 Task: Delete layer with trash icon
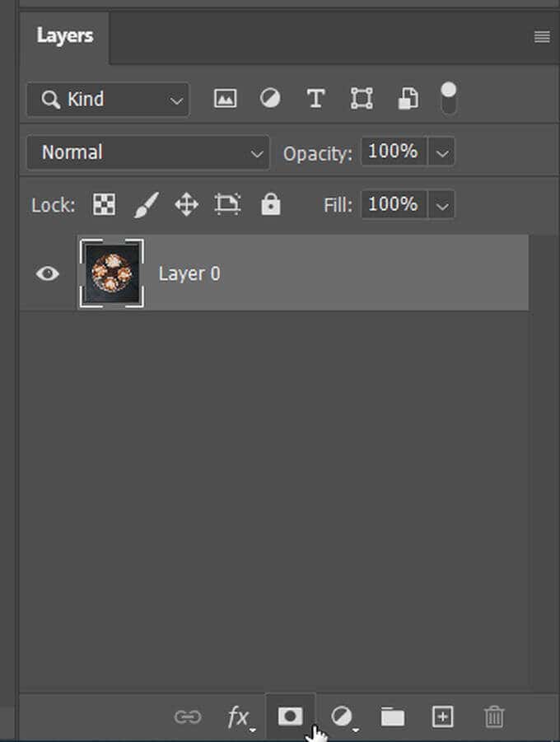tap(494, 717)
